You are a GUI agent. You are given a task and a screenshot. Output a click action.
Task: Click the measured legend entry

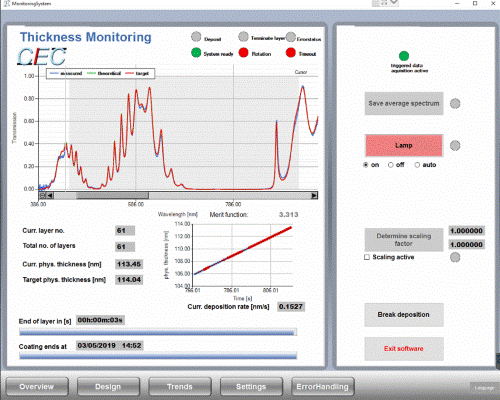coord(66,73)
